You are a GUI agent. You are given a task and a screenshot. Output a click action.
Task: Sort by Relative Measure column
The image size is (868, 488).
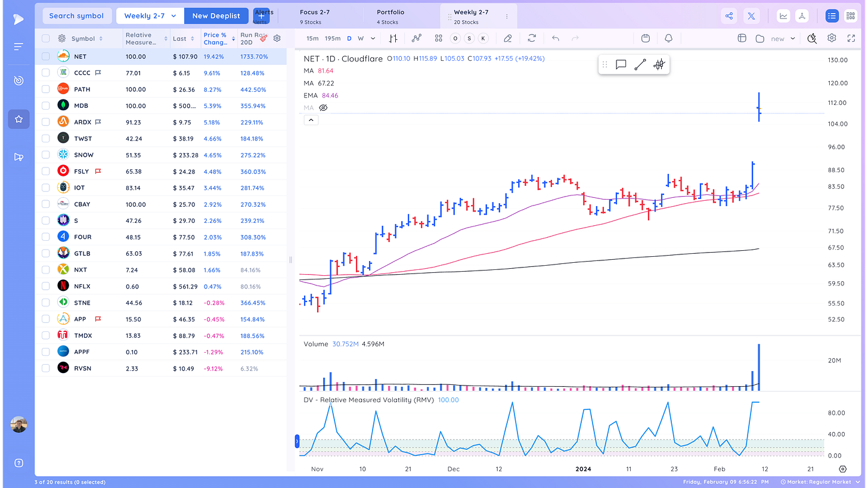pyautogui.click(x=145, y=38)
